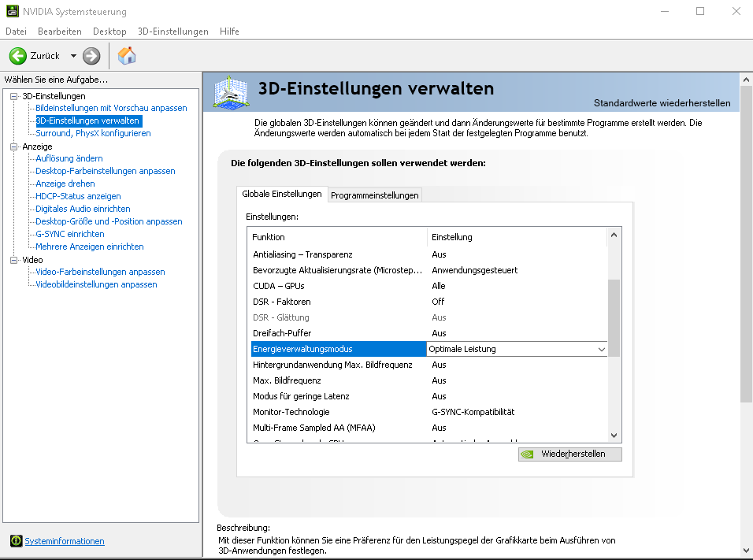Open Video-Farbeinstellungen anpassen
Viewport: 753px width, 560px height.
[x=100, y=272]
